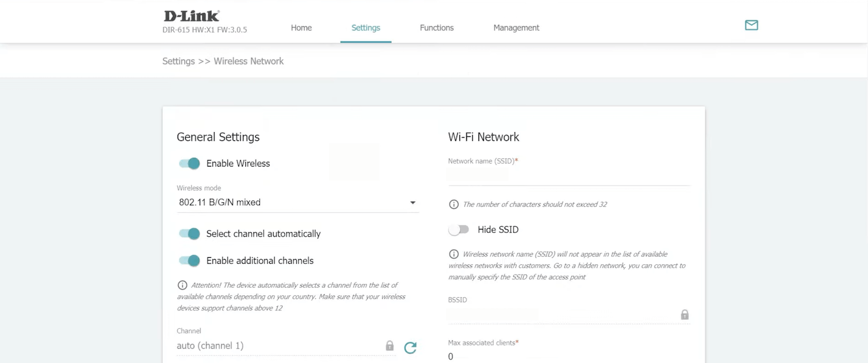Click the info icon under Hide SSID
The width and height of the screenshot is (868, 363).
[x=454, y=254]
